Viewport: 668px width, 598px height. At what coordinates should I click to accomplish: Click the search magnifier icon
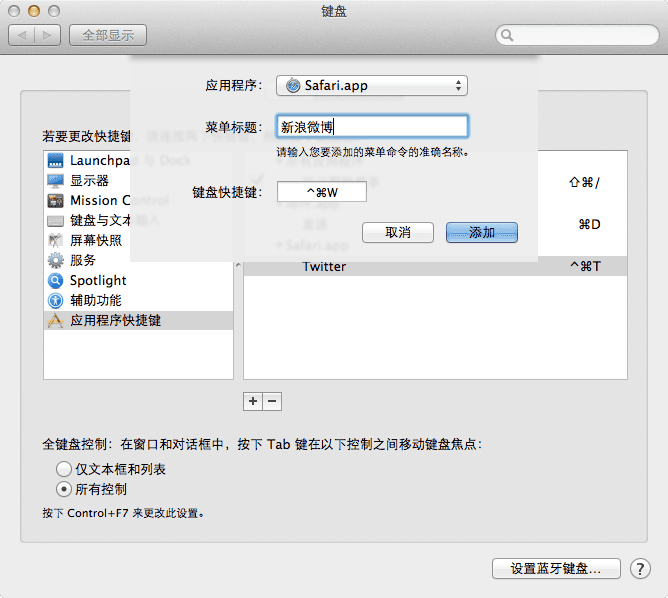pyautogui.click(x=507, y=35)
